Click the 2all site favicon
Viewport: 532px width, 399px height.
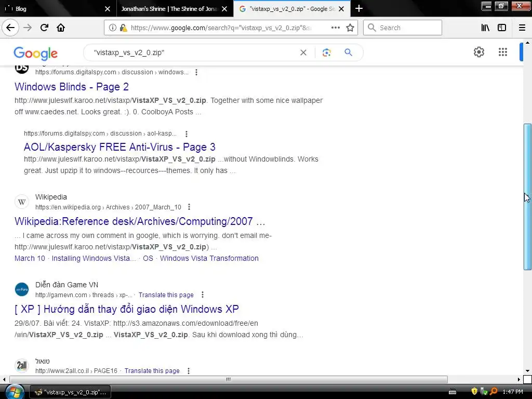pos(22,365)
